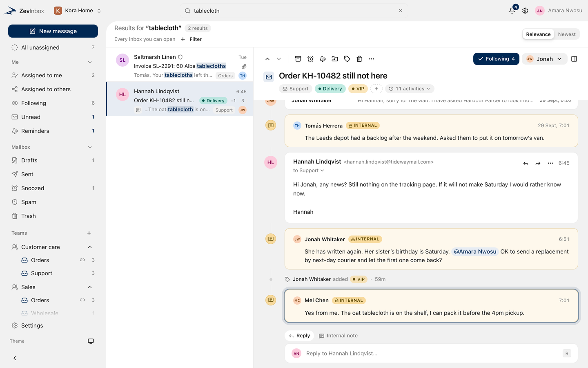Open the Kora Home workspace switcher
The image size is (588, 368).
coord(78,11)
